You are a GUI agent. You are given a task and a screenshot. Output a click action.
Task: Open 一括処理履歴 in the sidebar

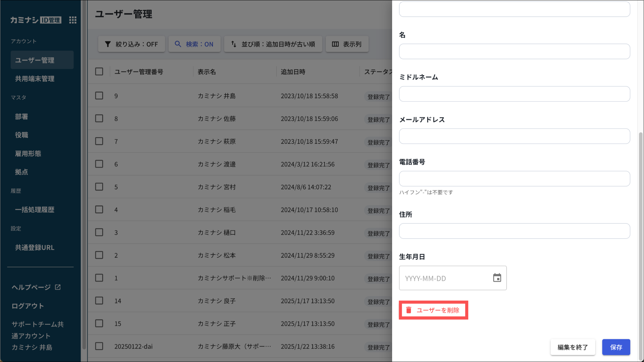pos(35,210)
